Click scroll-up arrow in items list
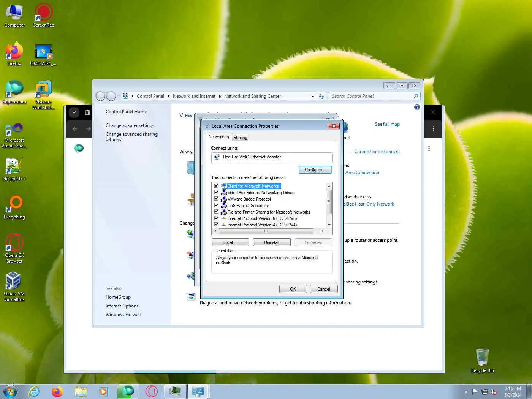The height and width of the screenshot is (399, 532). click(329, 186)
